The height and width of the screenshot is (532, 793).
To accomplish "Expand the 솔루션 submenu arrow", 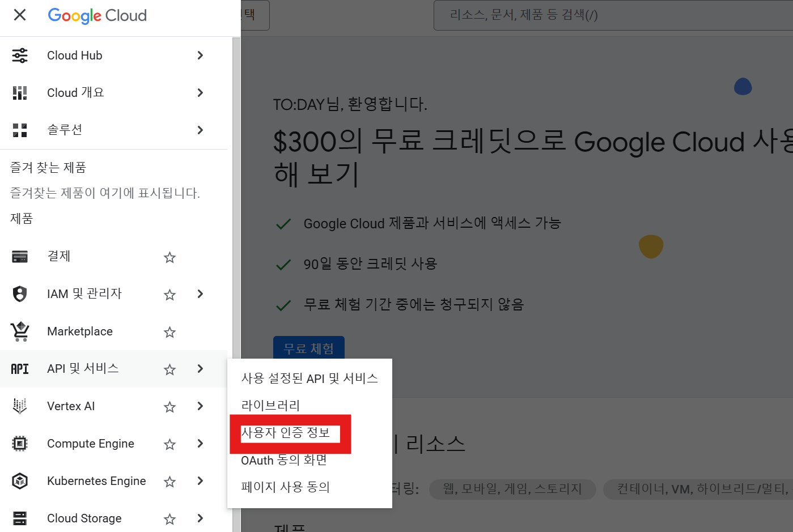I will tap(200, 130).
